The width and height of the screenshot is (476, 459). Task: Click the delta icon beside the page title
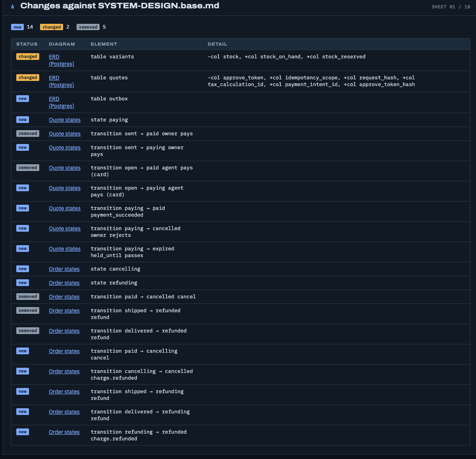pyautogui.click(x=12, y=6)
